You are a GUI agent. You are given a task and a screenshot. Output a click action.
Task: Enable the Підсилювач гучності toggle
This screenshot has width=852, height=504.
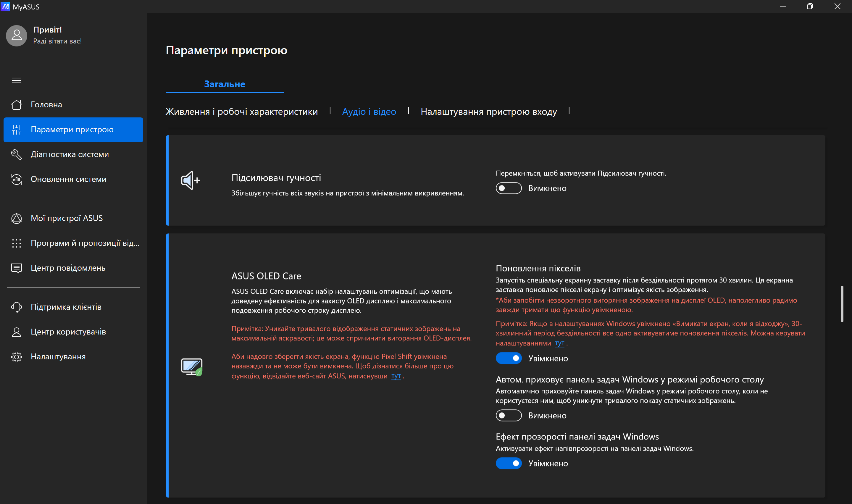point(508,188)
